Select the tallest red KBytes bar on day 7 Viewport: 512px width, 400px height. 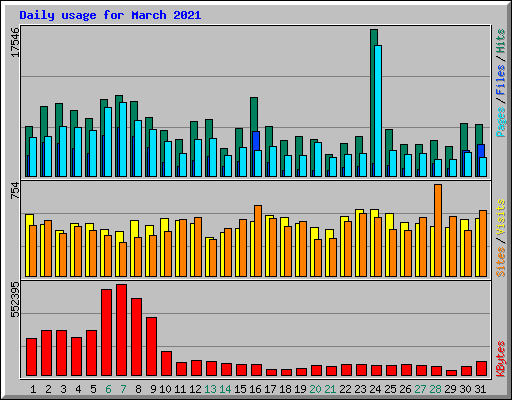point(121,330)
